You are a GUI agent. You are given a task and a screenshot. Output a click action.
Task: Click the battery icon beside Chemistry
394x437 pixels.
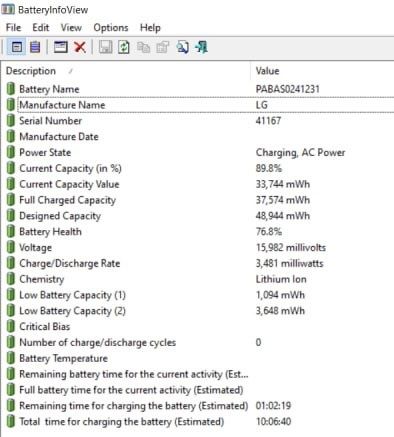coord(11,279)
